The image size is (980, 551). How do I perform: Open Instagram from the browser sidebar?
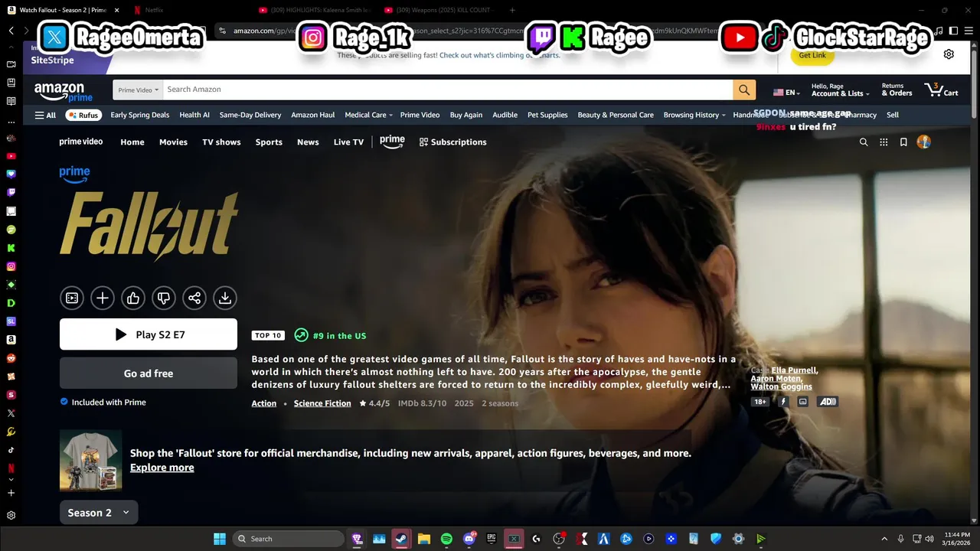11,266
